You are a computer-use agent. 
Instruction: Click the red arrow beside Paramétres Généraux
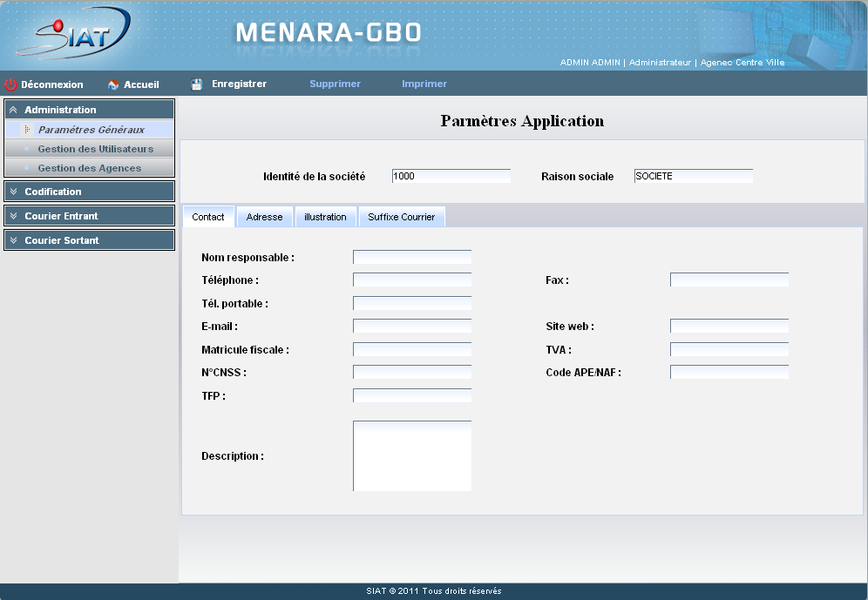[26, 130]
